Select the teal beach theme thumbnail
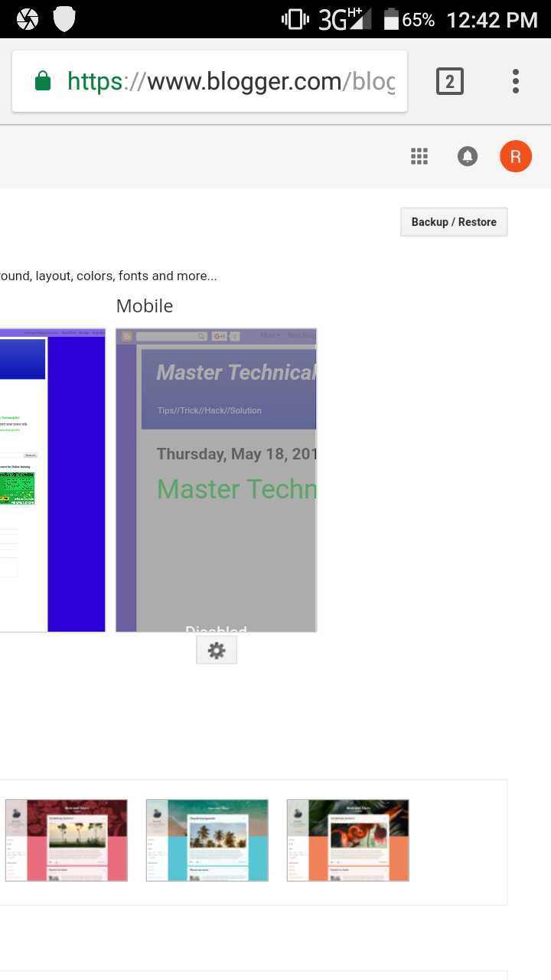 coord(207,840)
